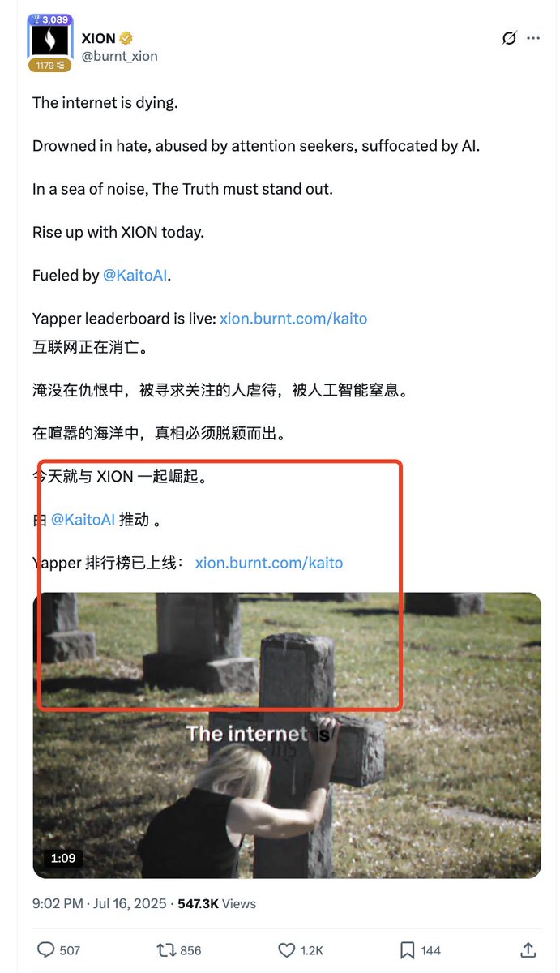Click the Grok icon at top right

(x=509, y=38)
